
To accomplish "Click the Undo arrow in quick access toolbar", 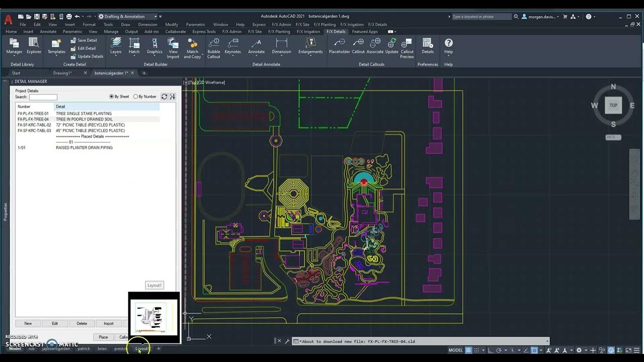I will [77, 17].
